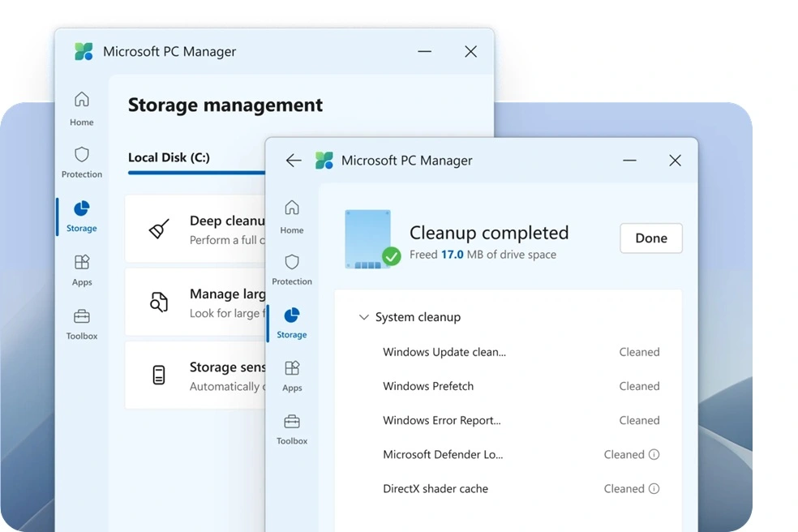The image size is (798, 532).
Task: Click the Storage sense device icon
Action: [159, 375]
